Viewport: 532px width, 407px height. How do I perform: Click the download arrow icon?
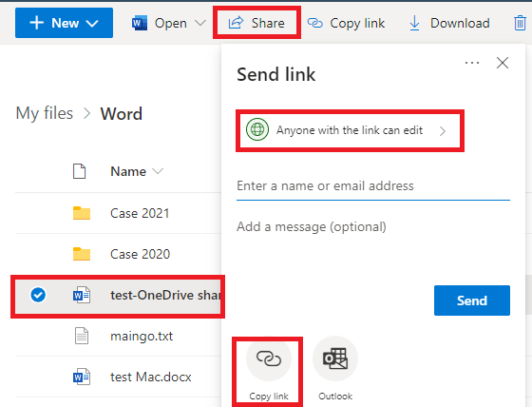click(x=414, y=23)
